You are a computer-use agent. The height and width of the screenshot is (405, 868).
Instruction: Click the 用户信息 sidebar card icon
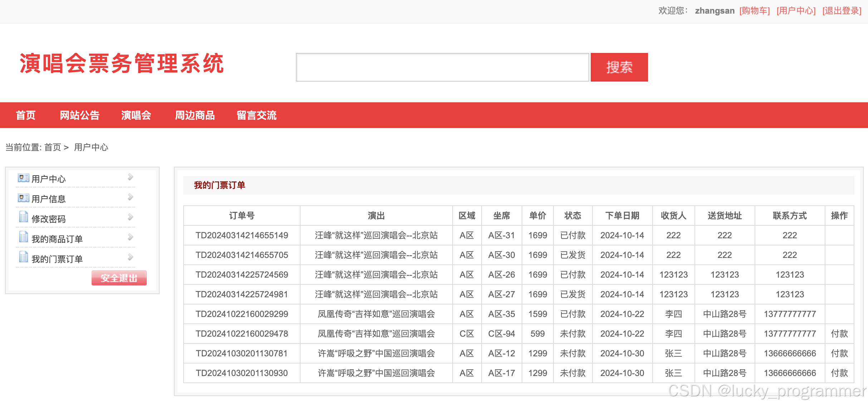click(x=23, y=198)
